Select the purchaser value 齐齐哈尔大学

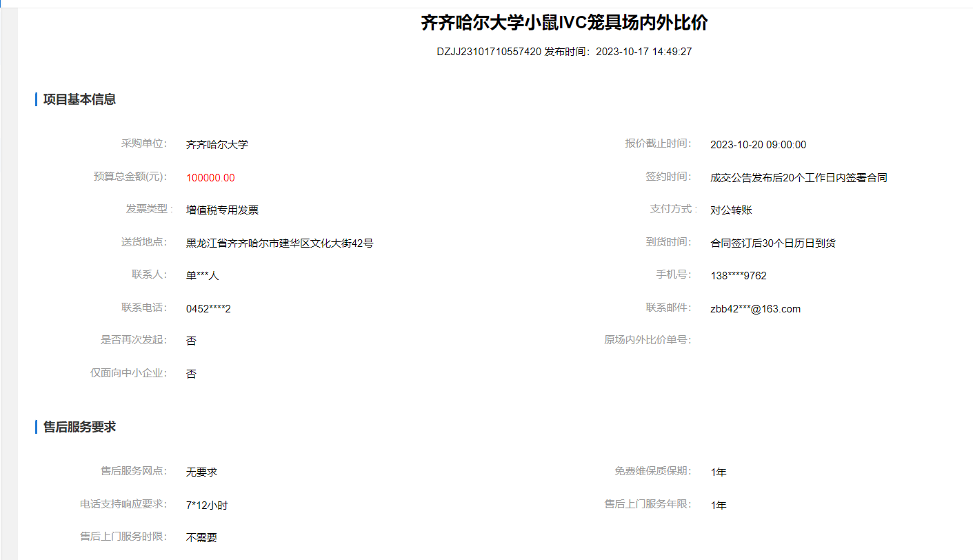217,145
